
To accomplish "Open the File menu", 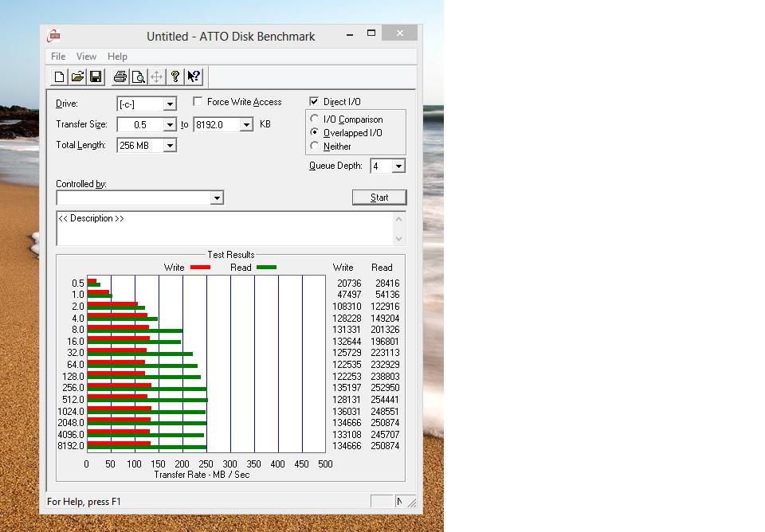I will coord(58,57).
